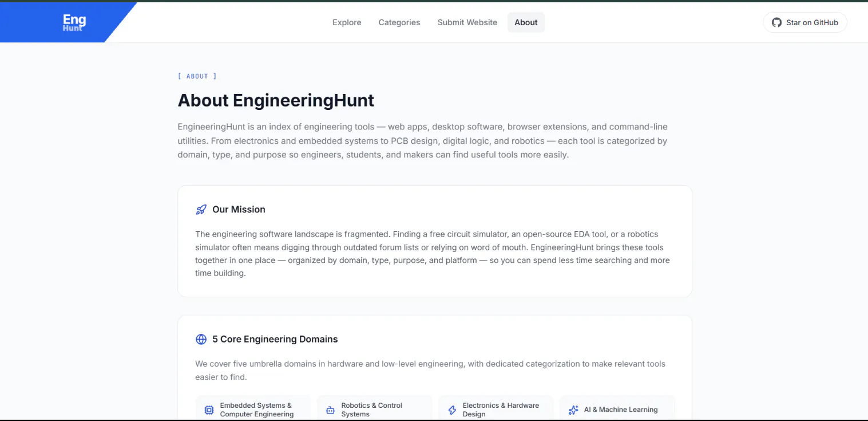This screenshot has height=421, width=868.
Task: Click the "Our Mission" heading text
Action: click(x=239, y=210)
